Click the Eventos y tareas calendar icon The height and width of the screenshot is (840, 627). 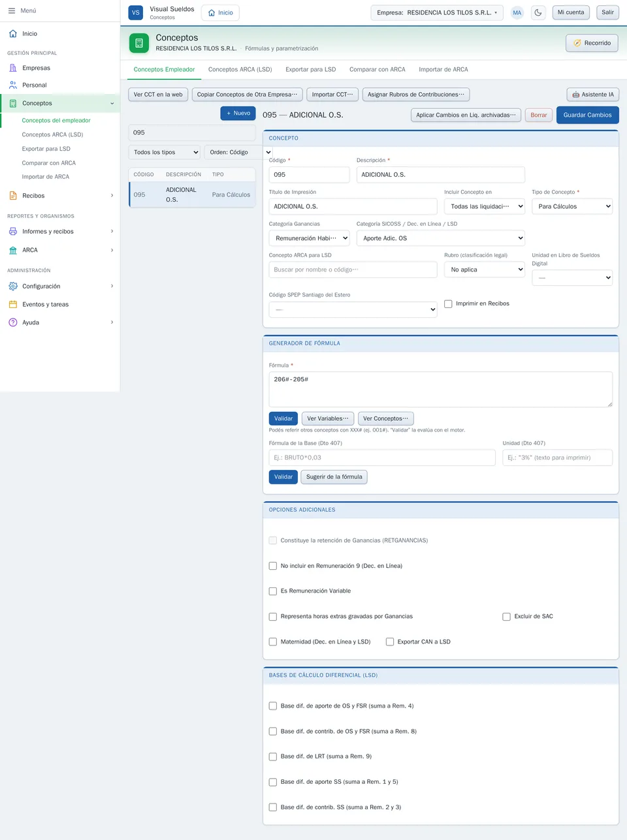(x=13, y=304)
